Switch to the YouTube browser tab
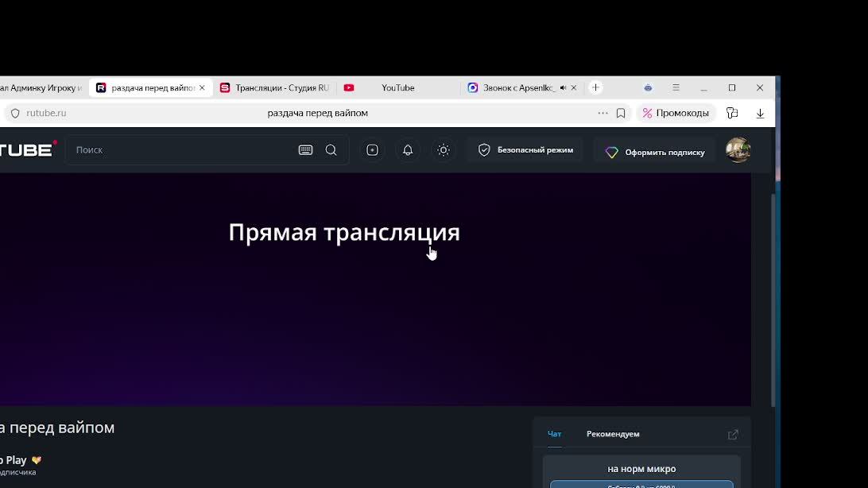The height and width of the screenshot is (488, 868). [397, 87]
